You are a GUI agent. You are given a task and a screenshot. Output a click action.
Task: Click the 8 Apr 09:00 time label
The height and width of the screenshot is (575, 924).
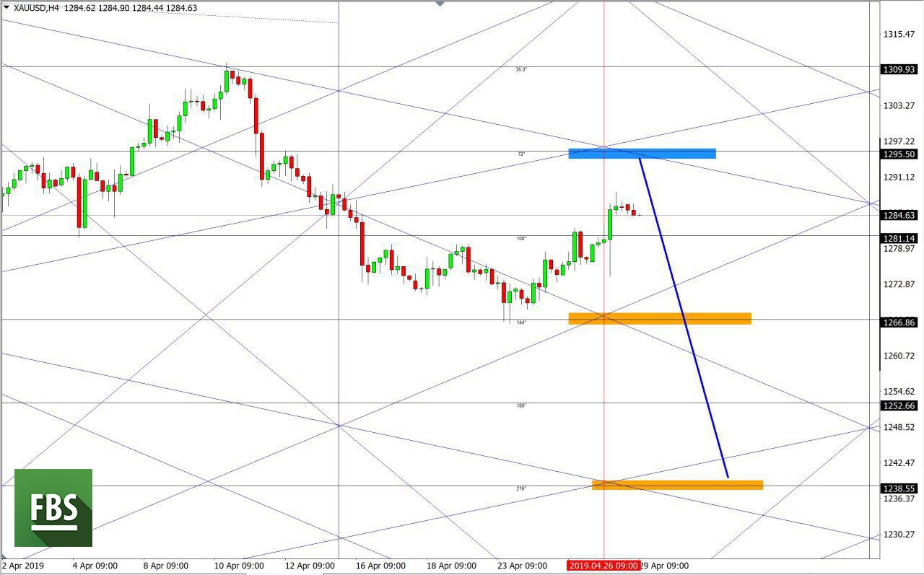coord(166,566)
